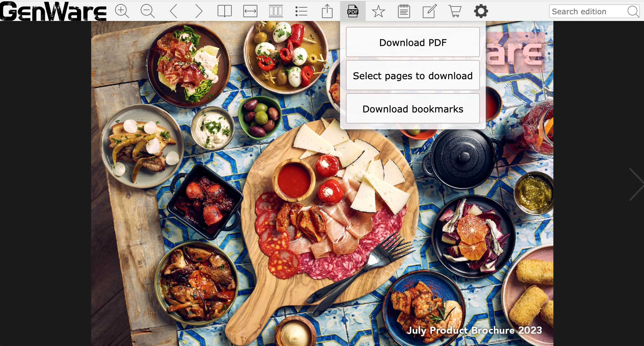Go to next page toolbar arrow
The height and width of the screenshot is (346, 644).
tap(199, 11)
